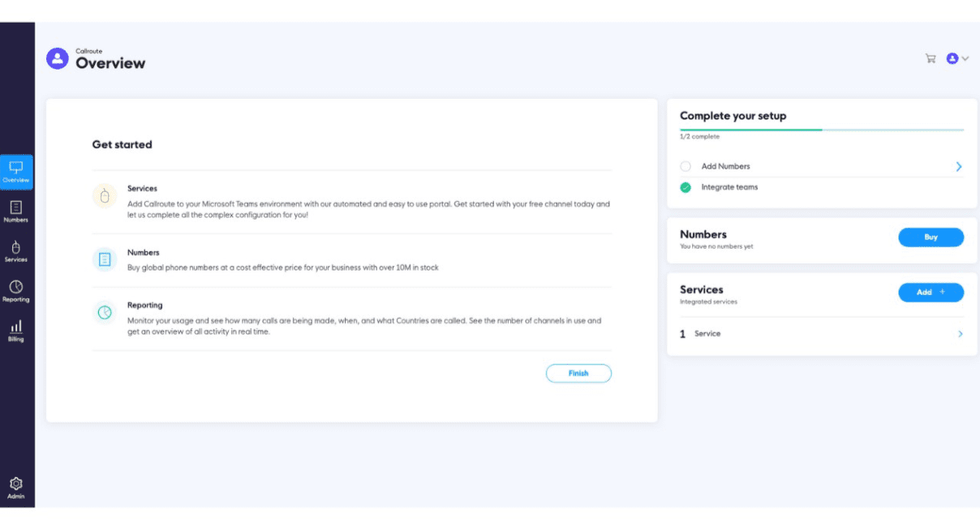Click the green Integrate teams checkmark
Image resolution: width=980 pixels, height=522 pixels.
click(686, 187)
